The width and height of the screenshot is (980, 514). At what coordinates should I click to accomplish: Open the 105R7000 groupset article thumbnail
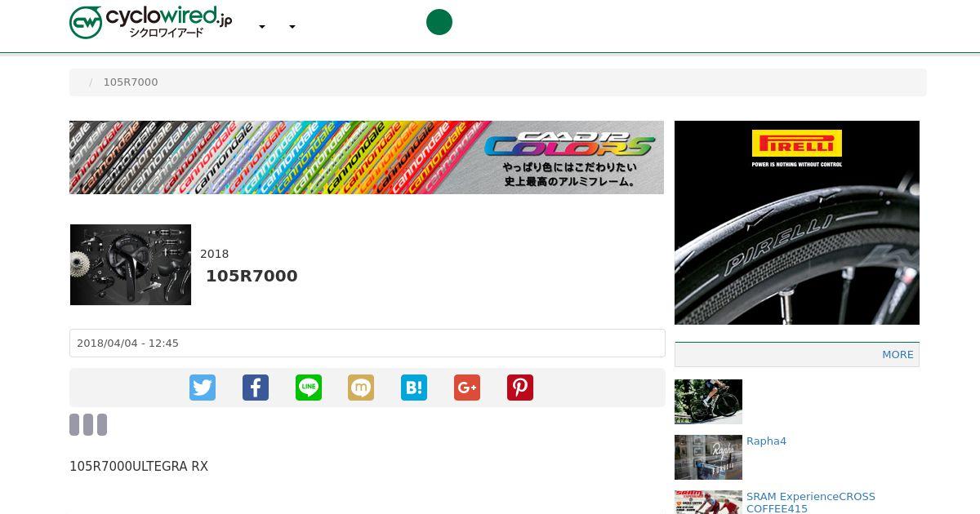click(x=131, y=264)
